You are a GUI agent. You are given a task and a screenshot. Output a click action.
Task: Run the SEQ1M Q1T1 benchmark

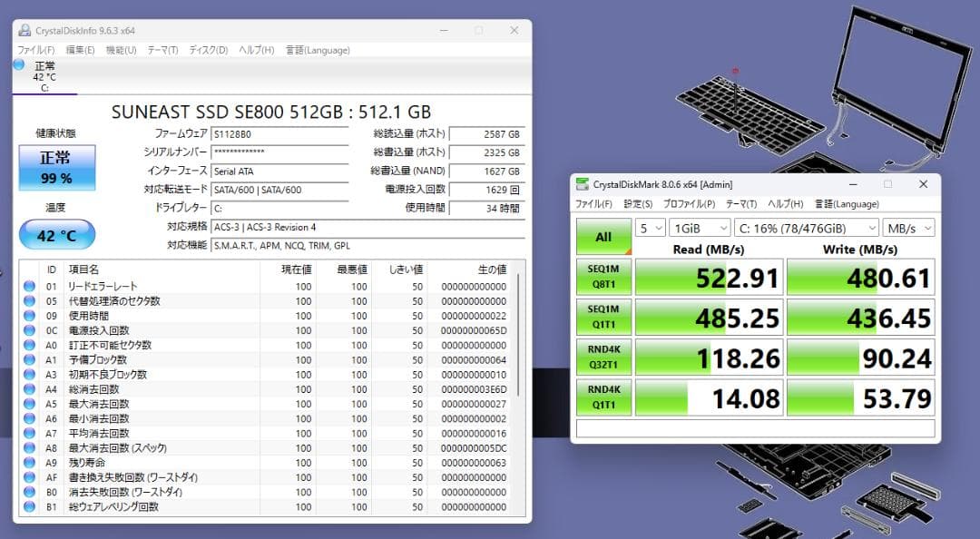pyautogui.click(x=603, y=317)
